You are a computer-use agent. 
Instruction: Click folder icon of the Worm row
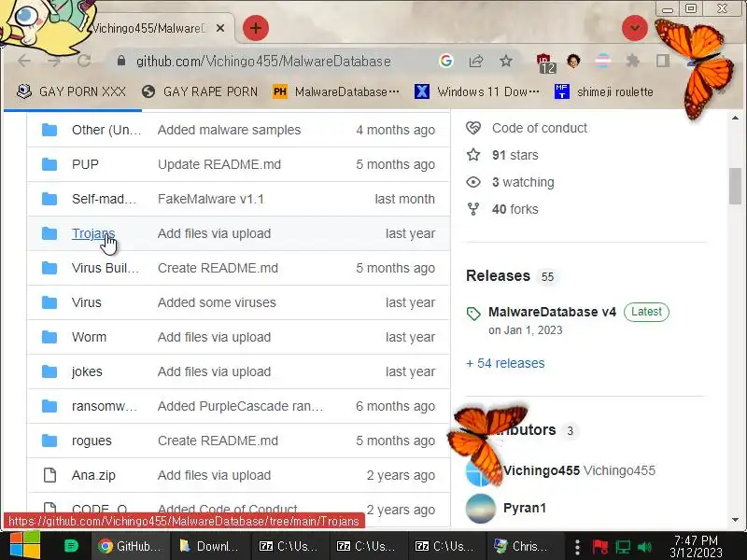tap(49, 337)
